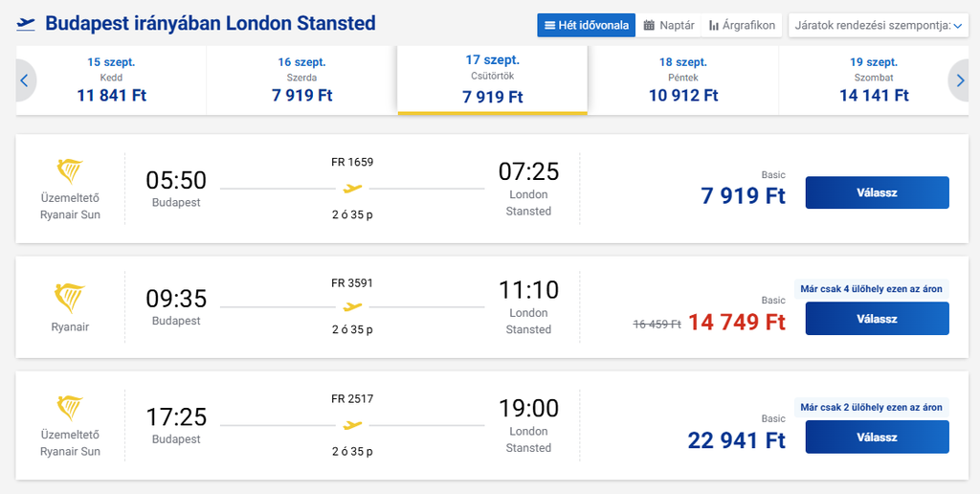Open the Járatok rendezési szempontja dropdown
The width and height of the screenshot is (980, 494).
click(x=879, y=26)
